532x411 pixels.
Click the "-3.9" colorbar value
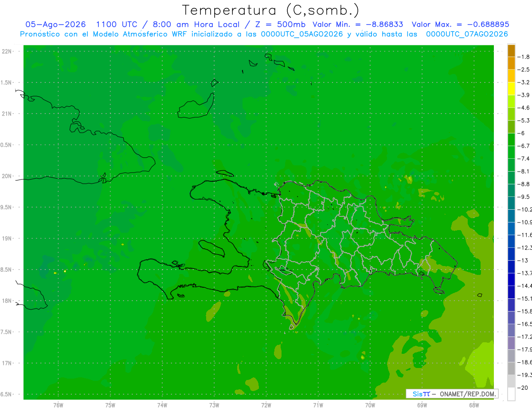[524, 95]
